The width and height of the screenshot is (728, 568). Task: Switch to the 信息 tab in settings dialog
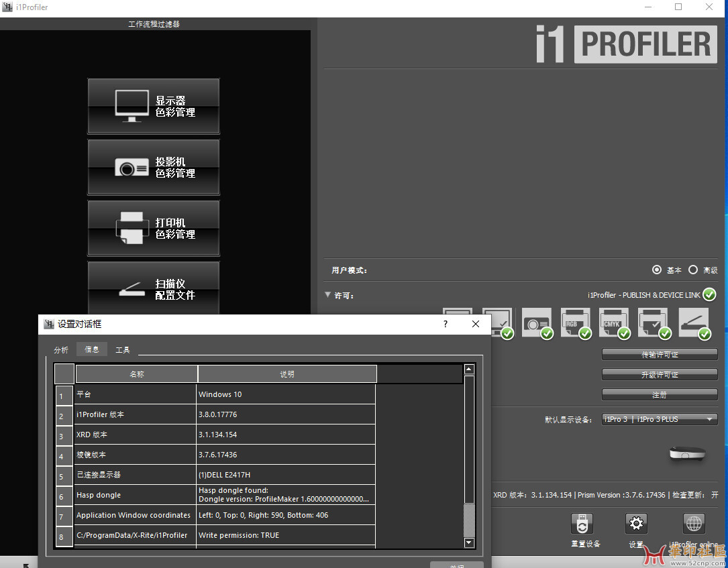click(92, 349)
